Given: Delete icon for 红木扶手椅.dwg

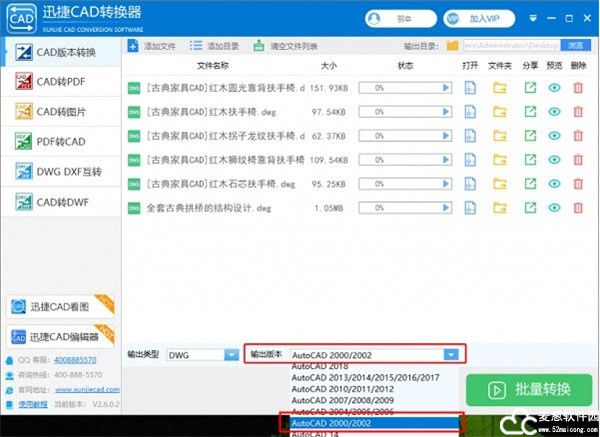Looking at the screenshot, I should tap(578, 112).
